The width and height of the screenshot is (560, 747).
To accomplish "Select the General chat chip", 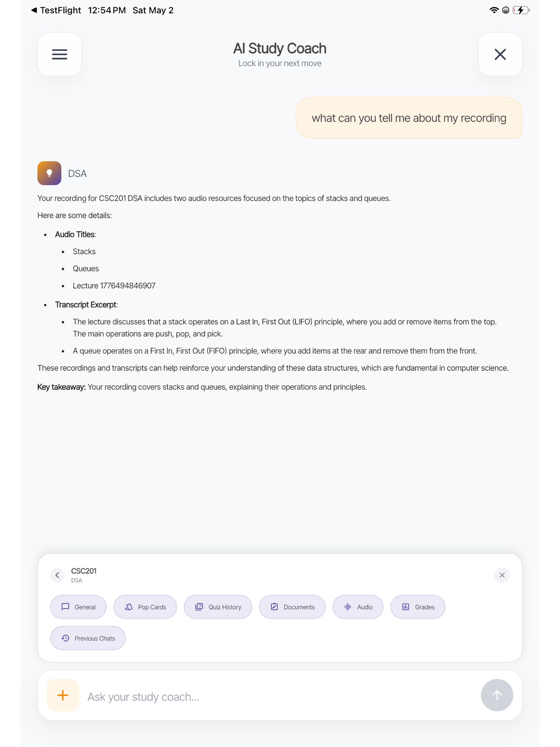I will pyautogui.click(x=78, y=607).
